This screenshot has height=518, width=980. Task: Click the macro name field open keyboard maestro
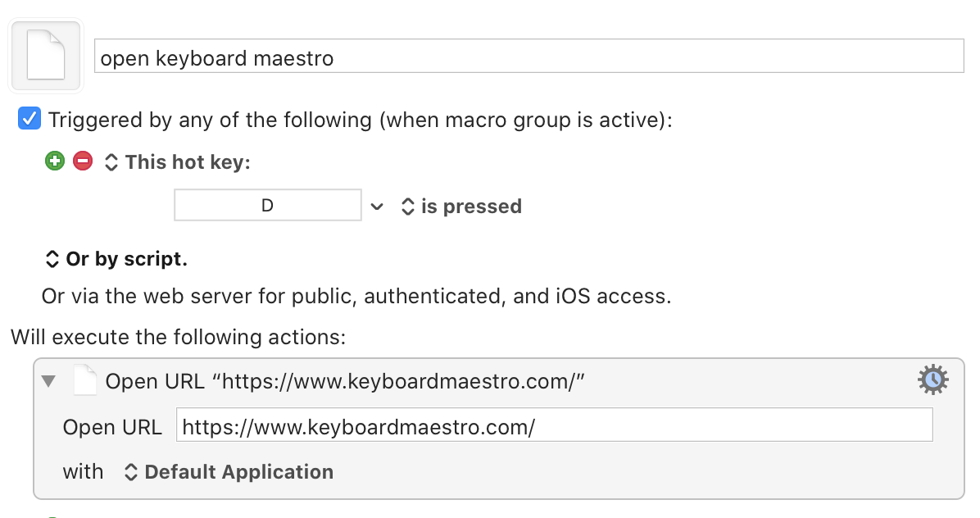(529, 57)
